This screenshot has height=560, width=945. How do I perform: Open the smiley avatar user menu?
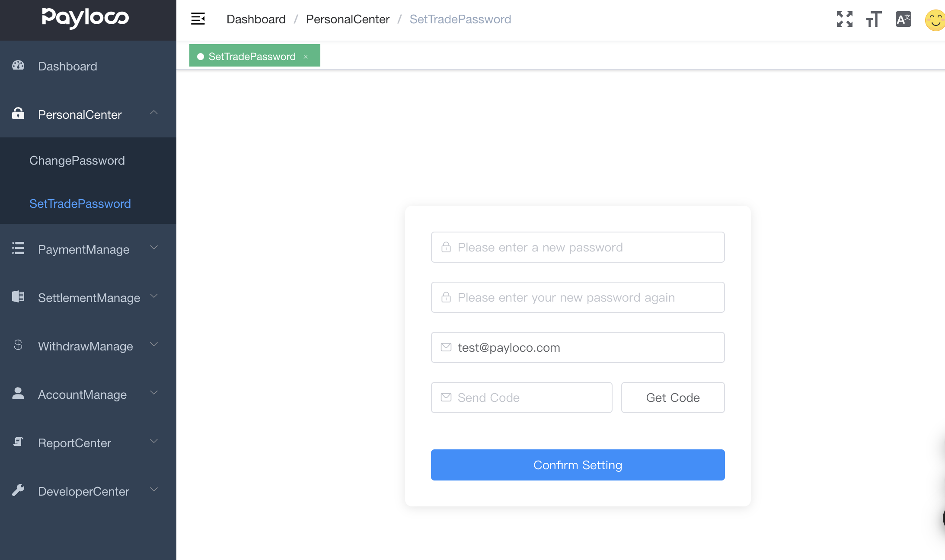pyautogui.click(x=935, y=20)
